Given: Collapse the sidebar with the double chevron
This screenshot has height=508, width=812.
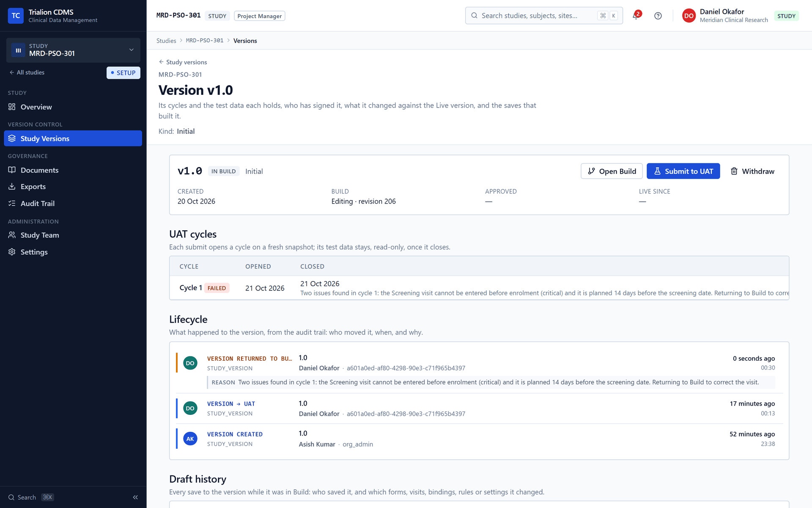Looking at the screenshot, I should pyautogui.click(x=135, y=497).
